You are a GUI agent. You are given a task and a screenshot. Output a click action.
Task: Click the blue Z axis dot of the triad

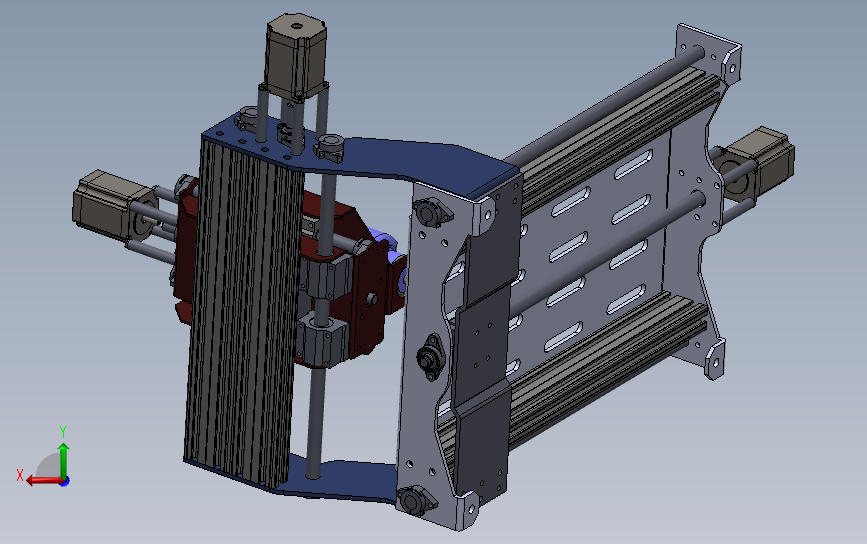point(65,482)
